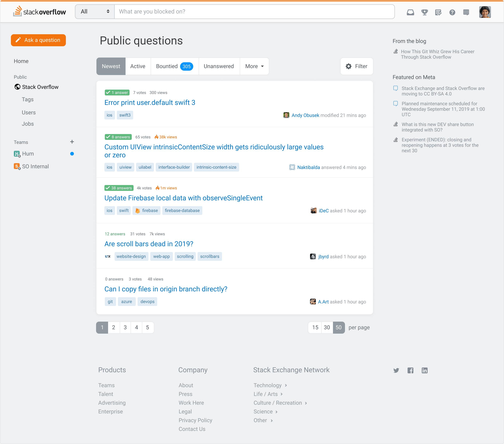Click the Ask a question button
Screen dimensions: 504x444
point(38,40)
